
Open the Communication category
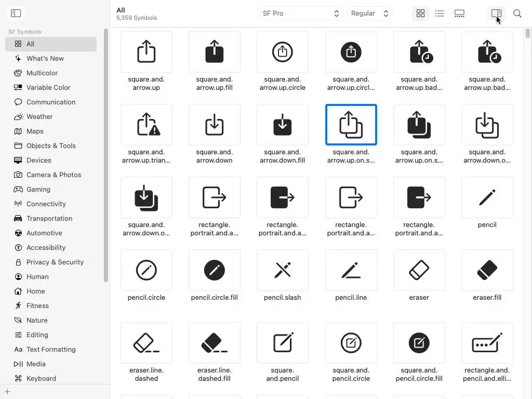pyautogui.click(x=51, y=102)
